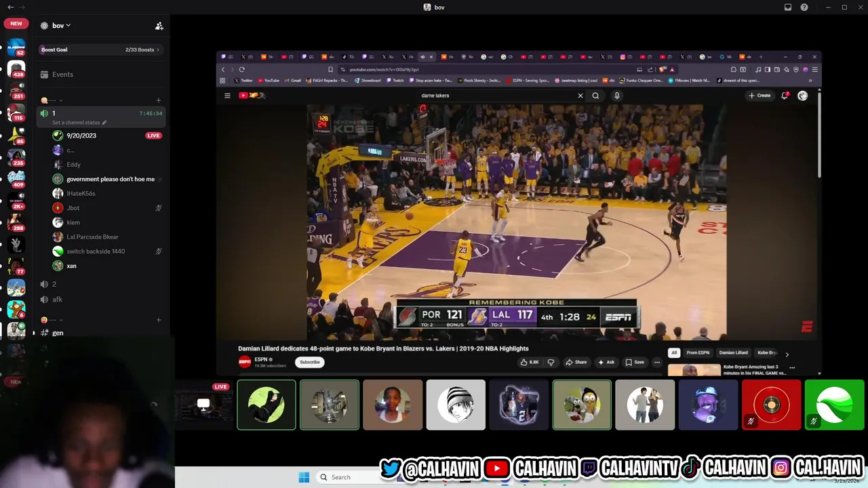This screenshot has width=868, height=488.
Task: Click the browser back arrow in the stream
Action: pos(223,69)
